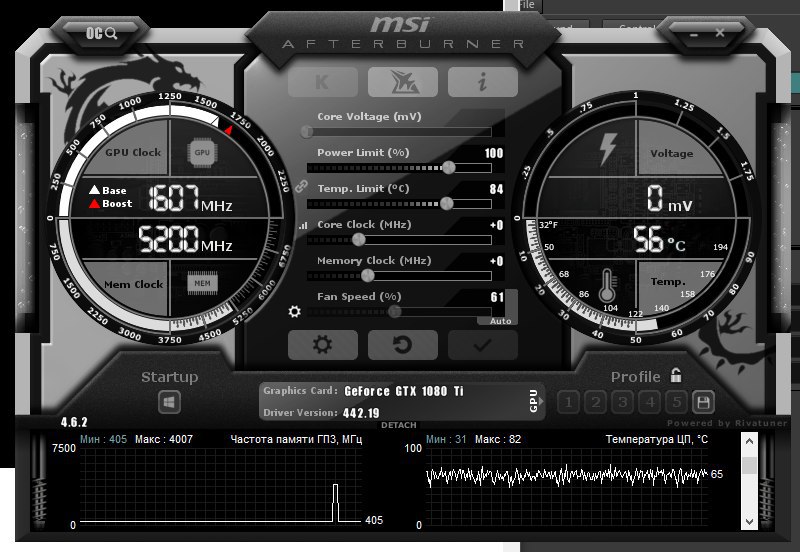Screen dimensions: 800x552
Task: Click the 0 mV voltage readout
Action: tap(669, 199)
